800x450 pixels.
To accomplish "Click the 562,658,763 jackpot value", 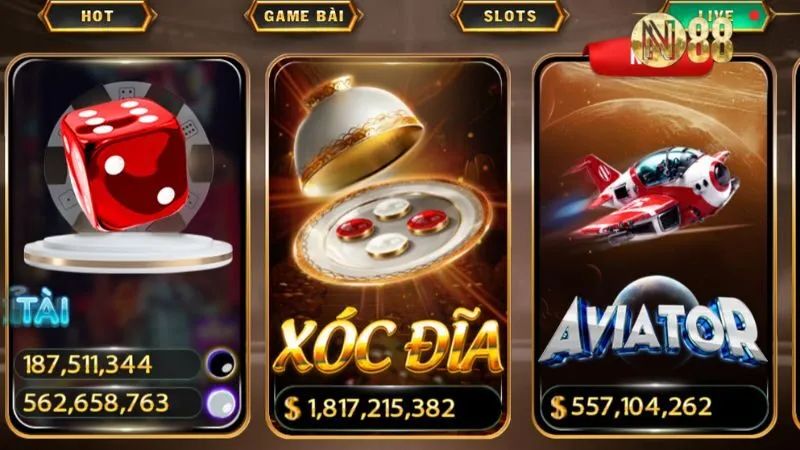I will (96, 403).
